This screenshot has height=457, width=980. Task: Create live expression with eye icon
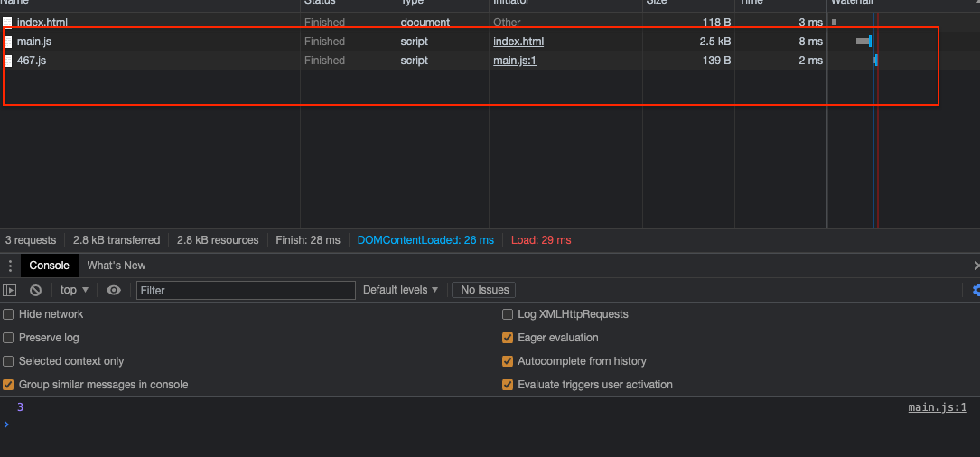pos(114,290)
